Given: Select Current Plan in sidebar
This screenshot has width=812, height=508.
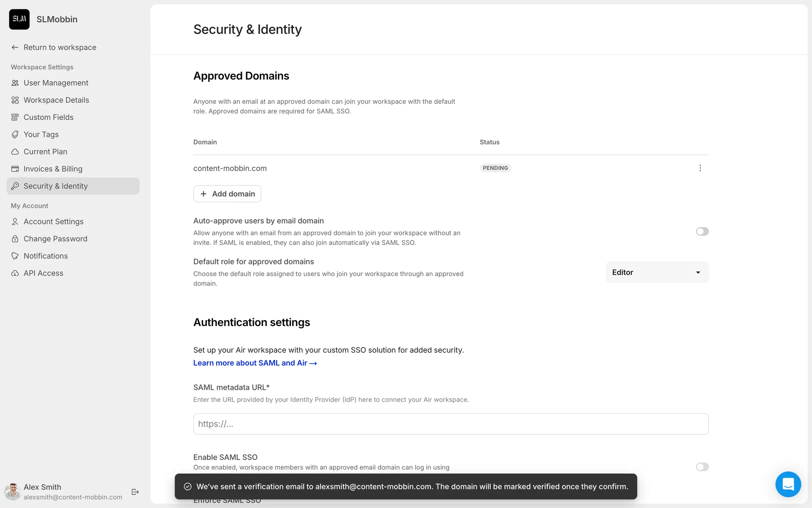Looking at the screenshot, I should pyautogui.click(x=45, y=152).
